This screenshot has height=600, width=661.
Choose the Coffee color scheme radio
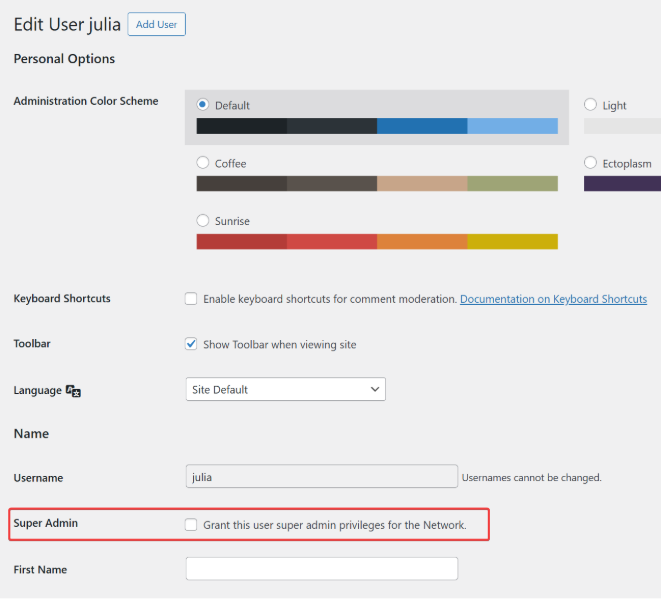203,162
